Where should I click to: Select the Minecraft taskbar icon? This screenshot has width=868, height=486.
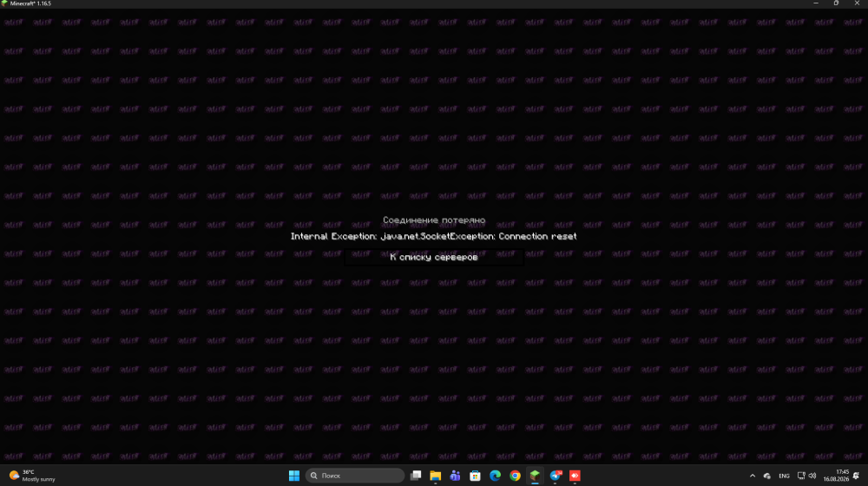tap(535, 476)
